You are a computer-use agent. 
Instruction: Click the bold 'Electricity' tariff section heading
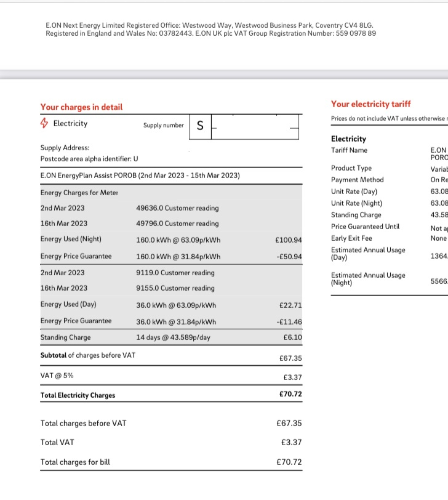pos(348,139)
